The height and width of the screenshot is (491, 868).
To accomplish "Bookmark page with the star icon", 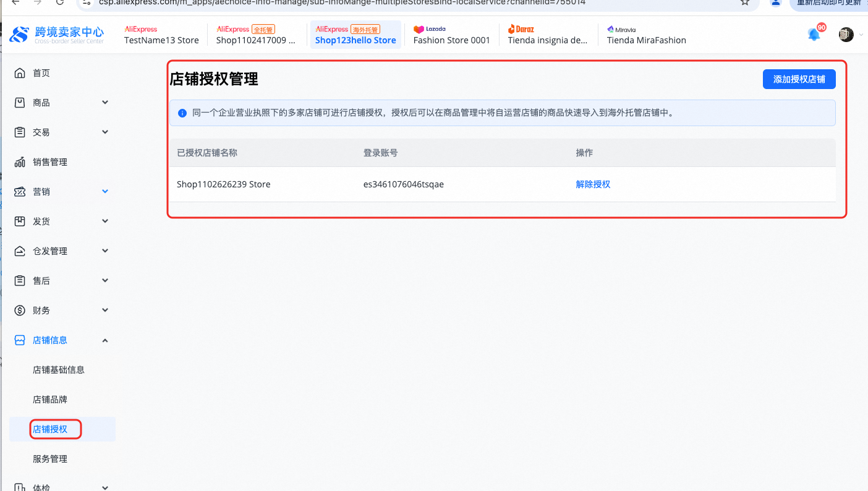I will tap(745, 2).
